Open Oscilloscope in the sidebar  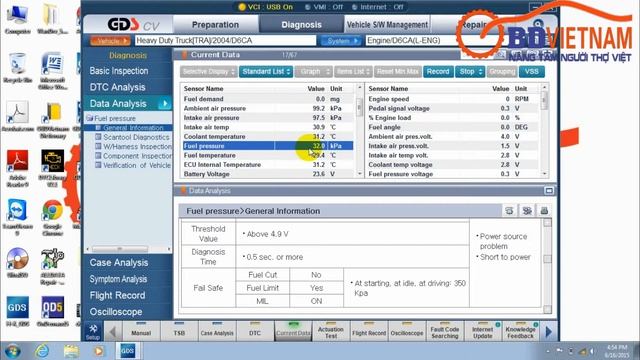click(x=116, y=312)
